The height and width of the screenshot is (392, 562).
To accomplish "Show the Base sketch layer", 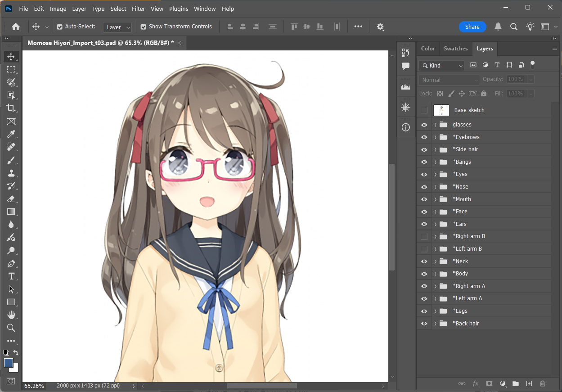I will 424,110.
